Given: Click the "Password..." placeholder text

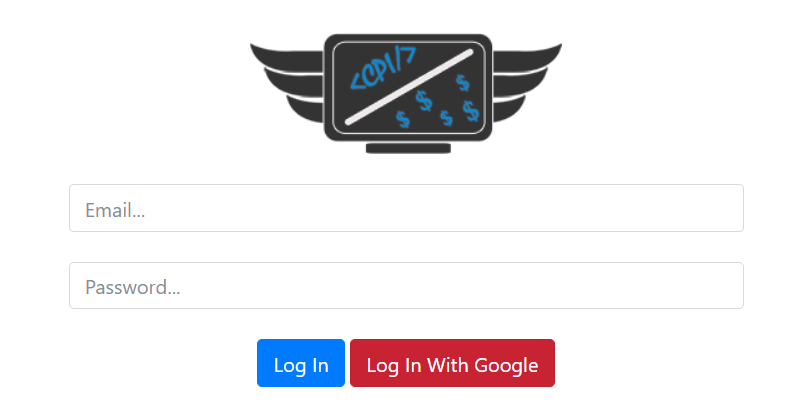Looking at the screenshot, I should (133, 287).
